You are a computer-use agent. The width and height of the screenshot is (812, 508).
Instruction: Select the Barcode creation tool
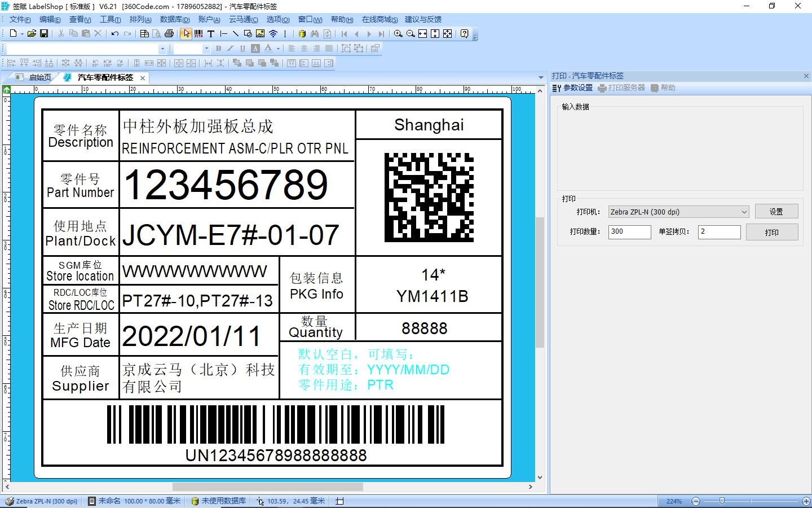tap(198, 34)
